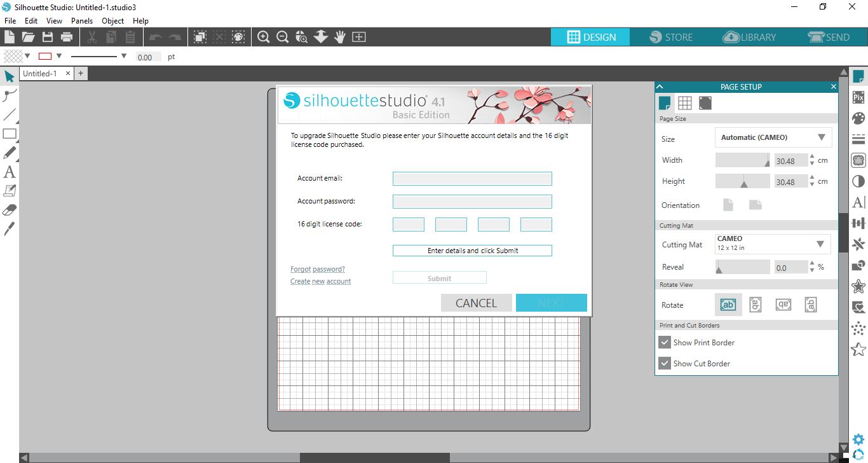Select the 270-degree Rotate View option
Viewport: 868px width, 463px height.
tap(811, 305)
